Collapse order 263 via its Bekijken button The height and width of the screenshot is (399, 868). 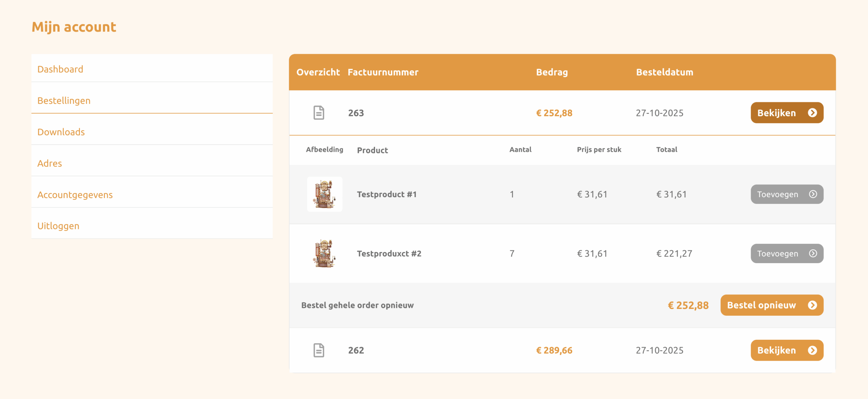[776, 113]
